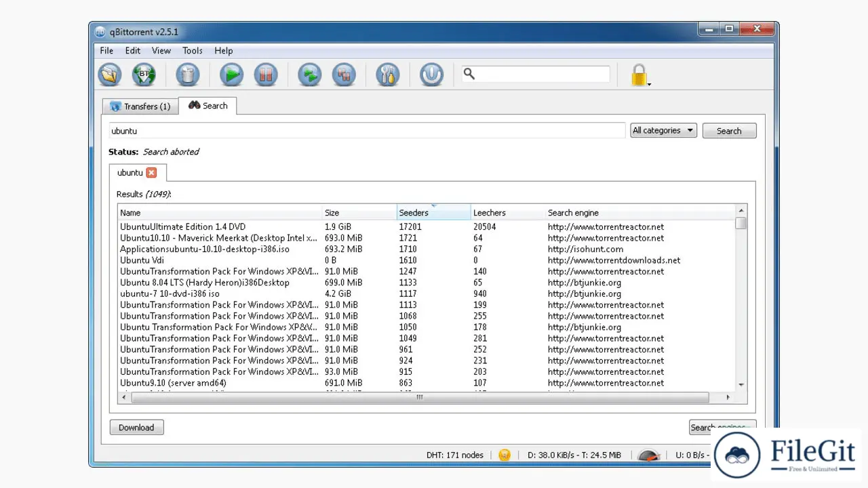Open the View menu
The image size is (868, 488).
[x=161, y=50]
